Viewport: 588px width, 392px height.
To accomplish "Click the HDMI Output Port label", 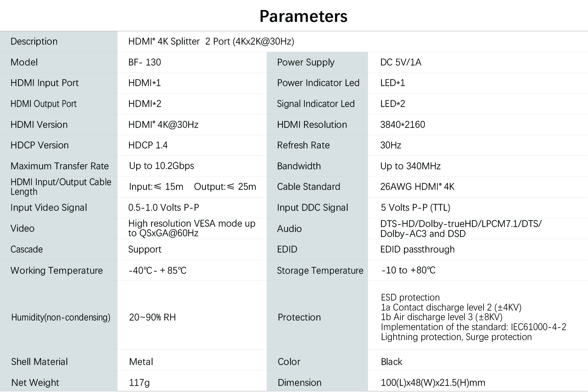I will pos(43,104).
